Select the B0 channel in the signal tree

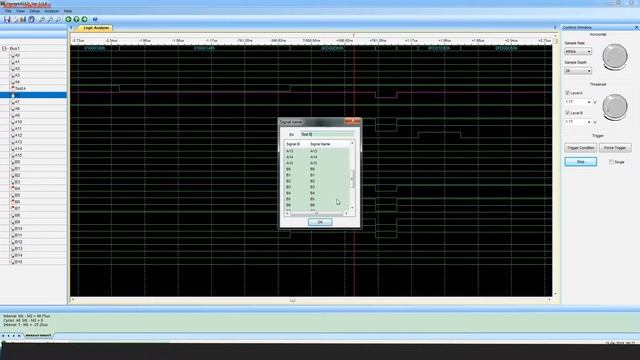click(18, 162)
